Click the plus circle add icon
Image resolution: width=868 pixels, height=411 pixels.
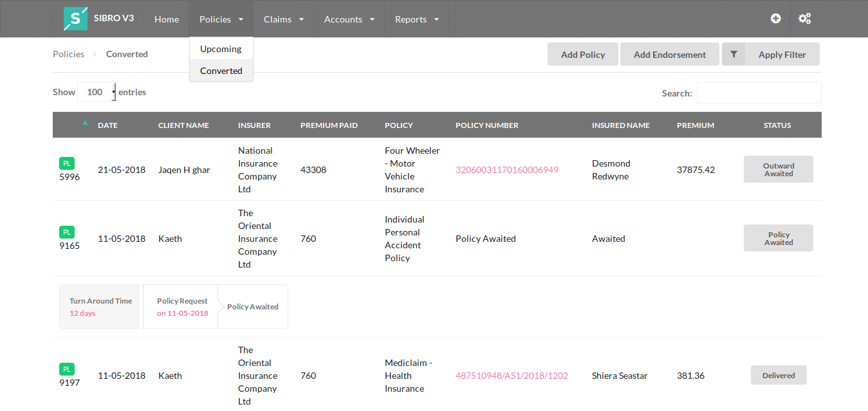tap(775, 19)
